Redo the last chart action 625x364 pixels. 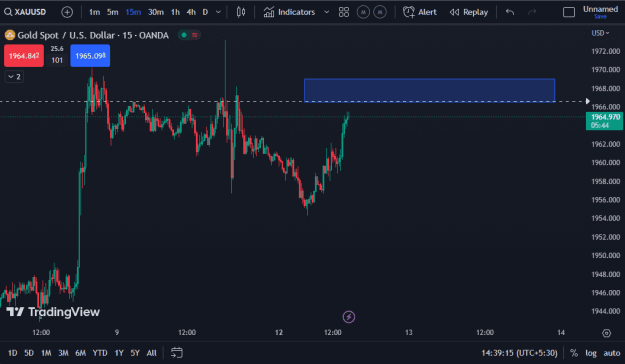[532, 12]
